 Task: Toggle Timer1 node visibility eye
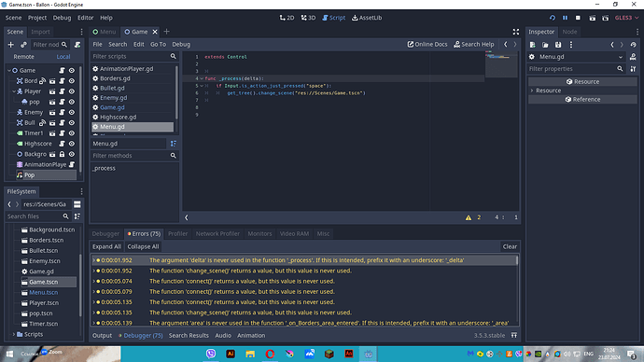(72, 133)
